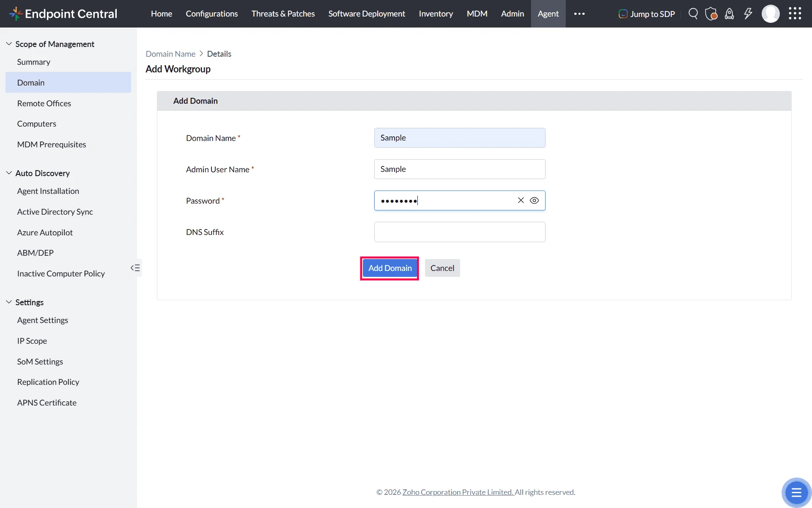Show password using the eye icon
Viewport: 812px width, 508px height.
(x=535, y=200)
